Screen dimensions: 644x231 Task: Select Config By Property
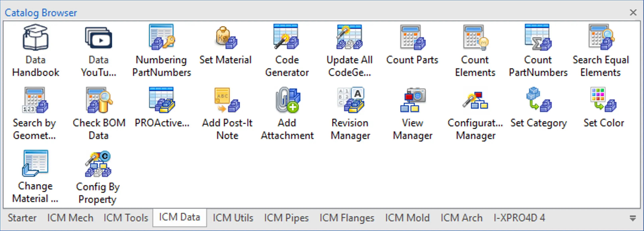point(98,175)
